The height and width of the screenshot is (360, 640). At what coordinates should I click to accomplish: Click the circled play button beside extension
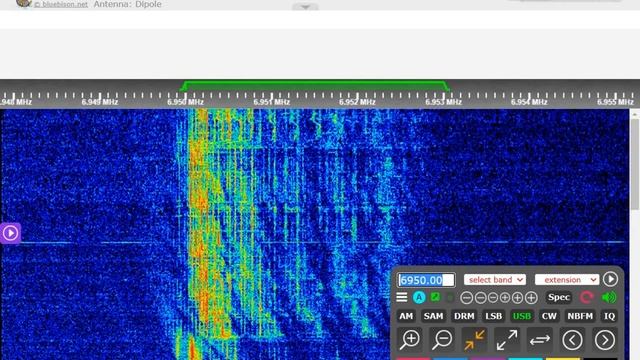point(610,279)
